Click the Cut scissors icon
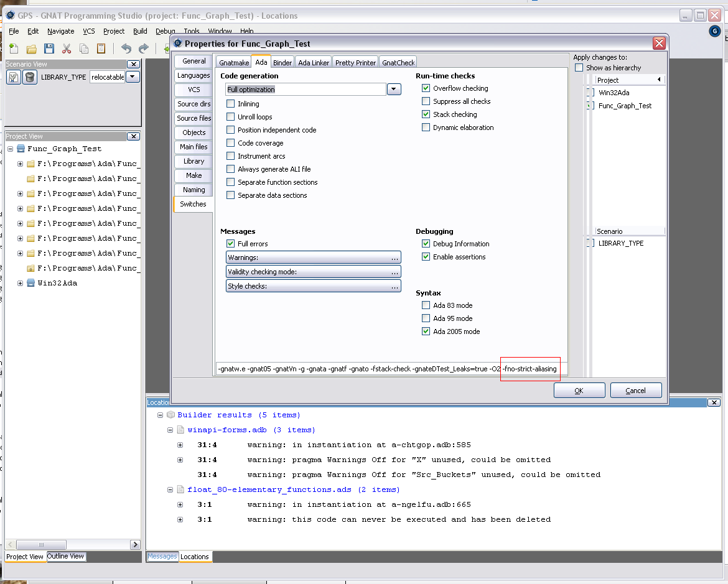 coord(66,49)
